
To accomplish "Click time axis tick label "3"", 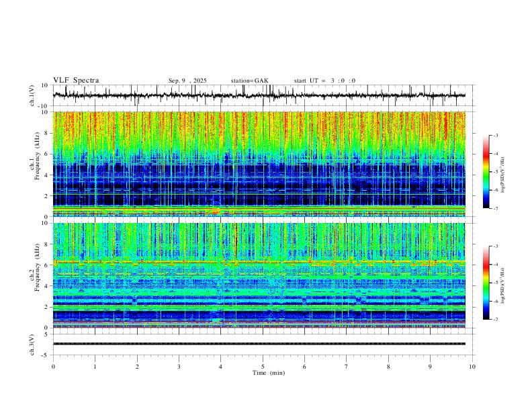I will (179, 367).
